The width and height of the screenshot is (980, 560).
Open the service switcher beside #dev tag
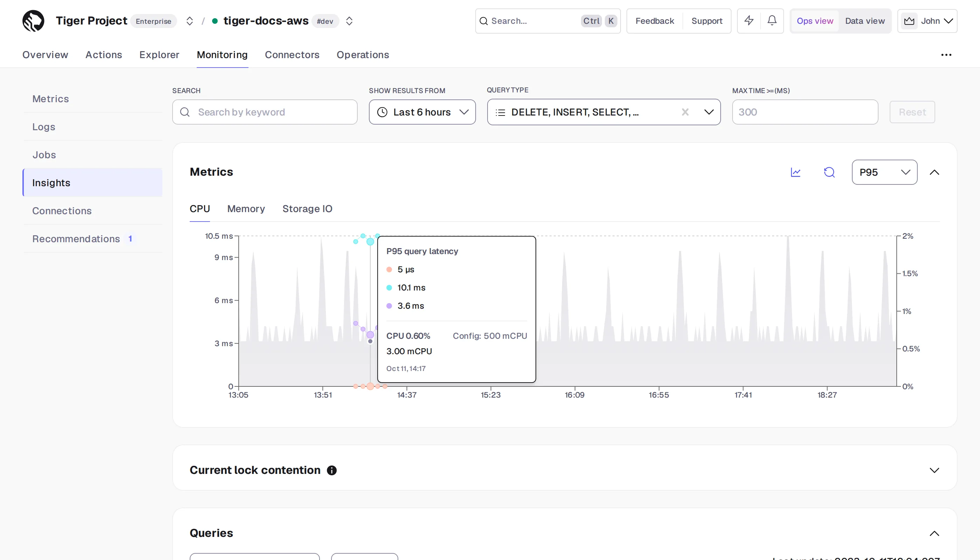click(349, 21)
